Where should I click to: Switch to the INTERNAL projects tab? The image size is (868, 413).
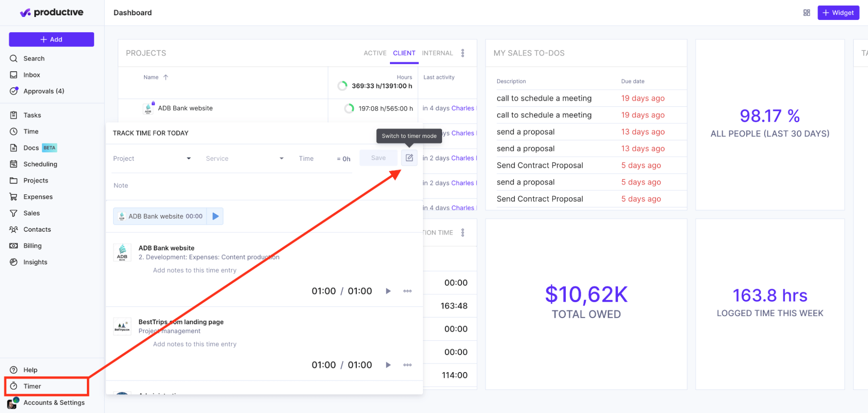point(437,53)
